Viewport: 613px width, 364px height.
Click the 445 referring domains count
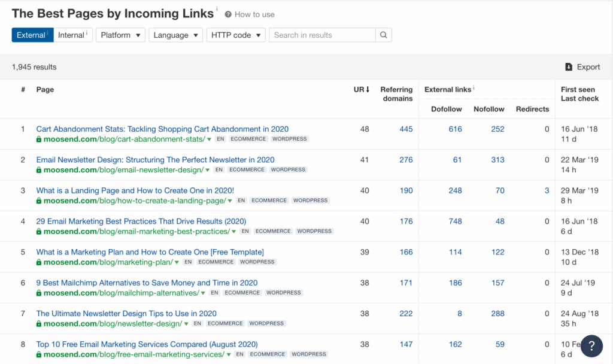point(406,129)
